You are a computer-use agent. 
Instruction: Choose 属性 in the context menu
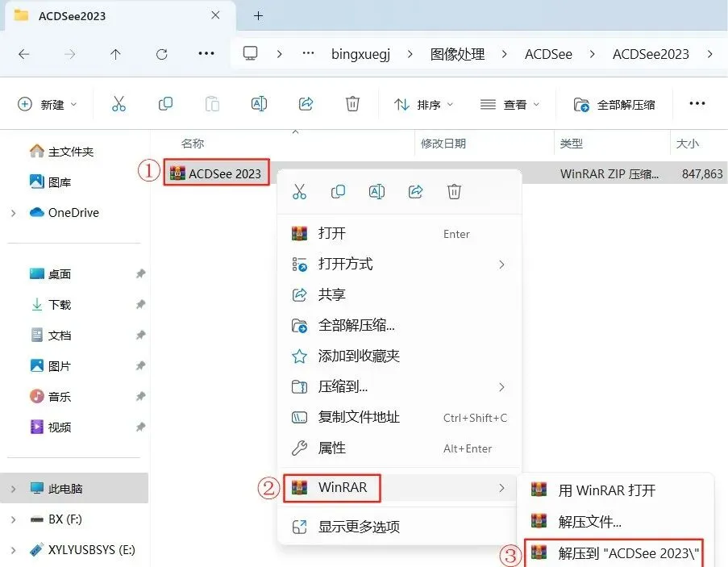399,448
